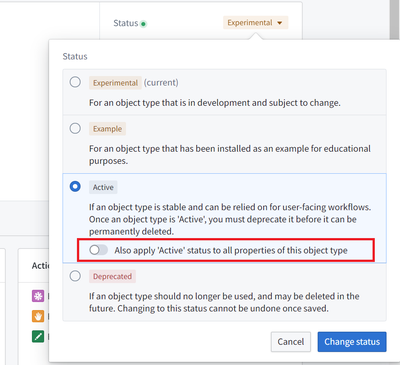
Task: Click the Change status button
Action: [352, 342]
